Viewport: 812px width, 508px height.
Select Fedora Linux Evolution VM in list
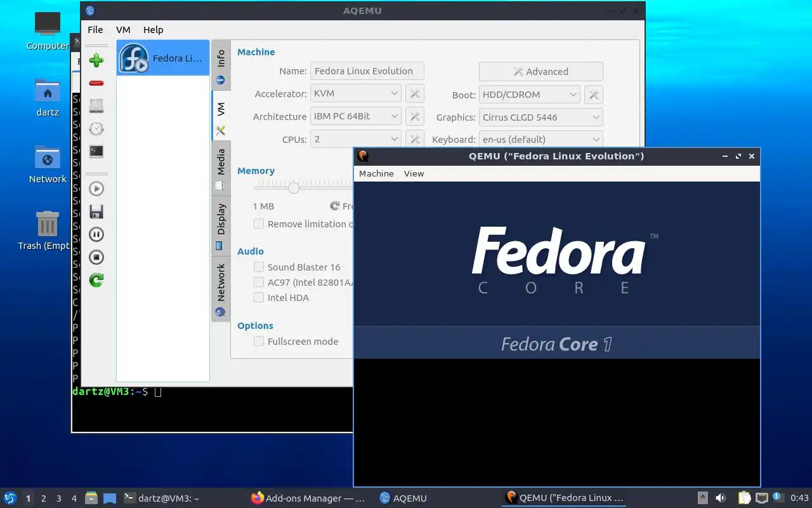click(163, 58)
